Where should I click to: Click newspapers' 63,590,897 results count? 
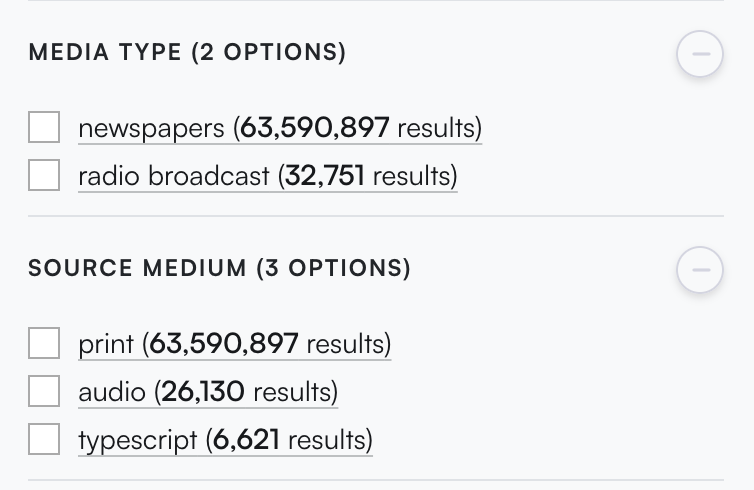(x=314, y=127)
